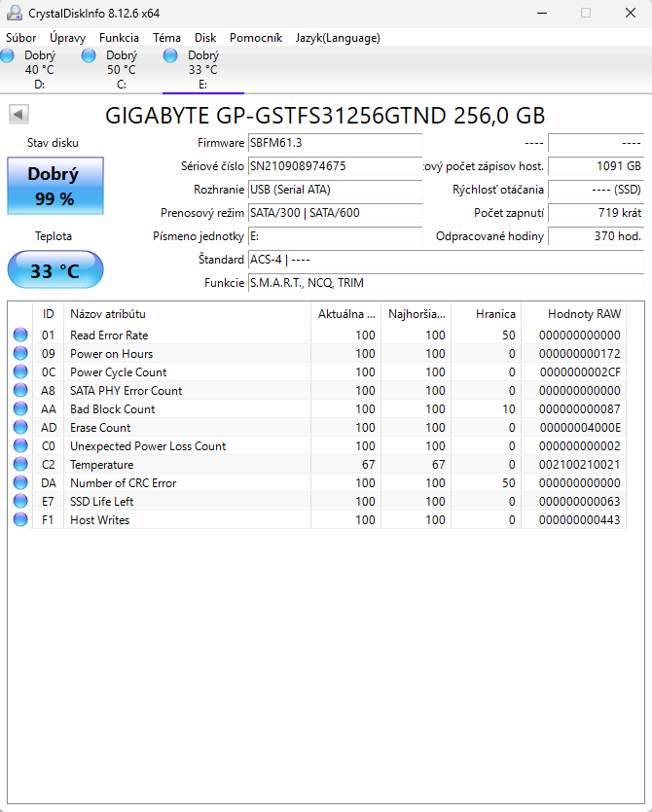The width and height of the screenshot is (652, 812).
Task: Click RAW value 002100210021 in Temperature row
Action: click(579, 465)
